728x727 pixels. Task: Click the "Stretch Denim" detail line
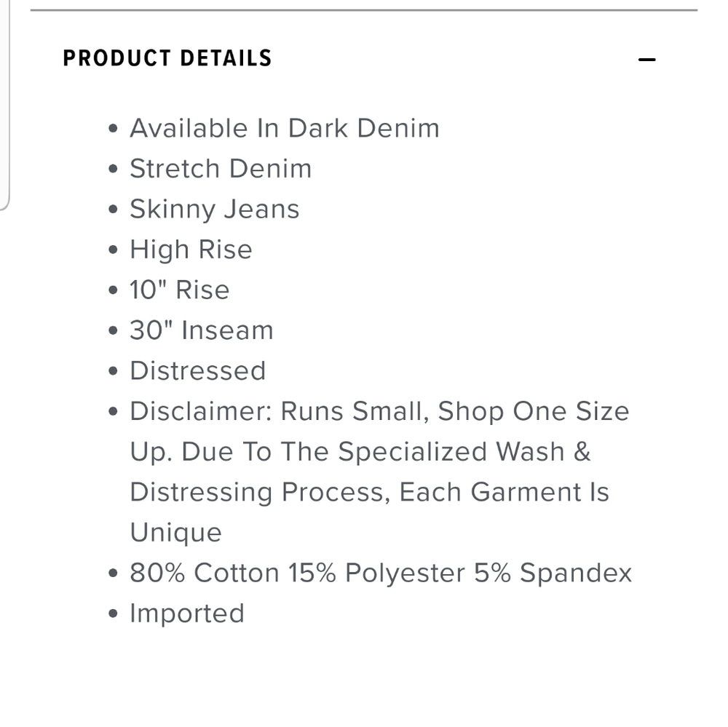221,169
